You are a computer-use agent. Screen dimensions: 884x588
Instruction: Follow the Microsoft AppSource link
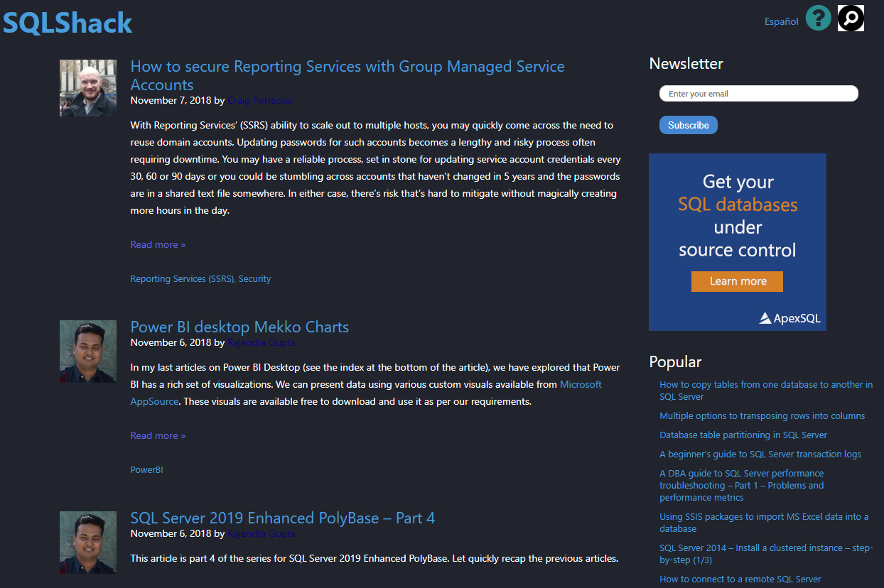click(x=366, y=393)
